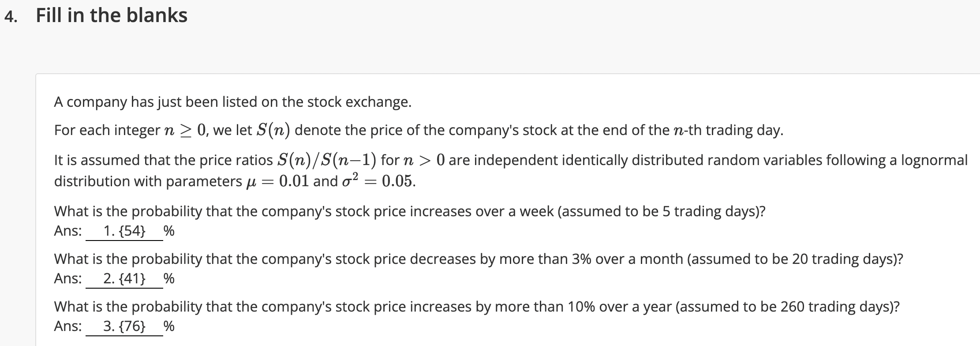This screenshot has height=346, width=980.
Task: Click the sentence about the company being listed
Action: (x=233, y=102)
